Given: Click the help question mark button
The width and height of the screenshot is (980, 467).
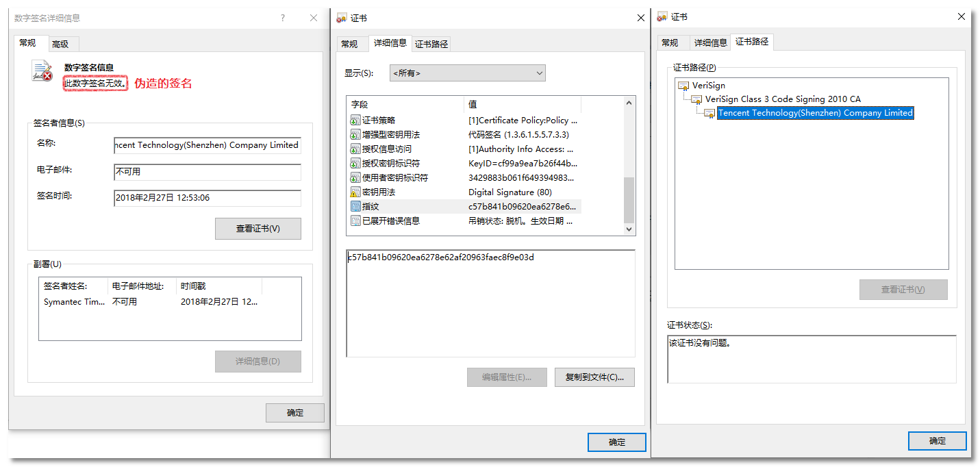Looking at the screenshot, I should click(x=283, y=18).
